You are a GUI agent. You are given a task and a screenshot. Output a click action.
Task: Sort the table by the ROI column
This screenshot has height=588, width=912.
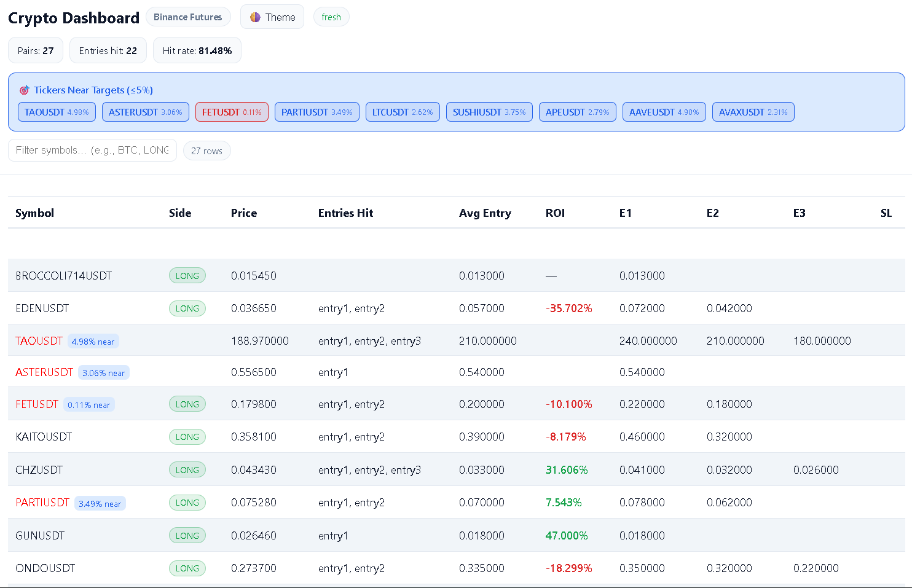pyautogui.click(x=555, y=213)
